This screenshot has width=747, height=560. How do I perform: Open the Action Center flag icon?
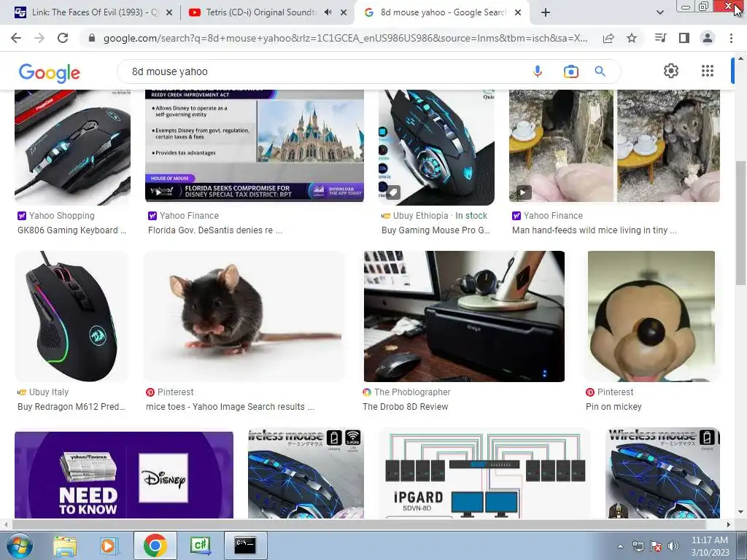click(x=656, y=546)
